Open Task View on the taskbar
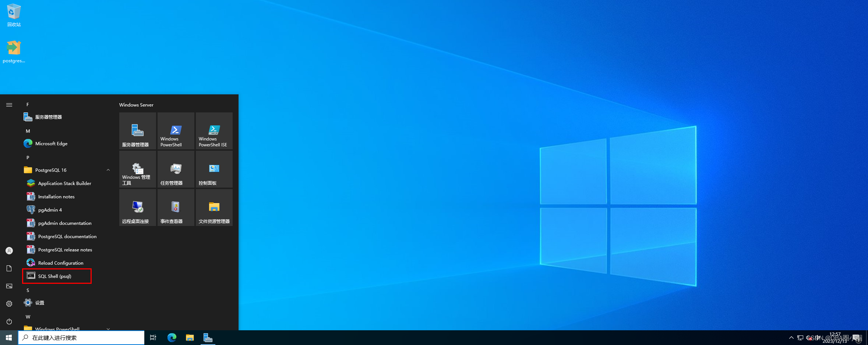Screen dimensions: 868x345 tap(153, 338)
